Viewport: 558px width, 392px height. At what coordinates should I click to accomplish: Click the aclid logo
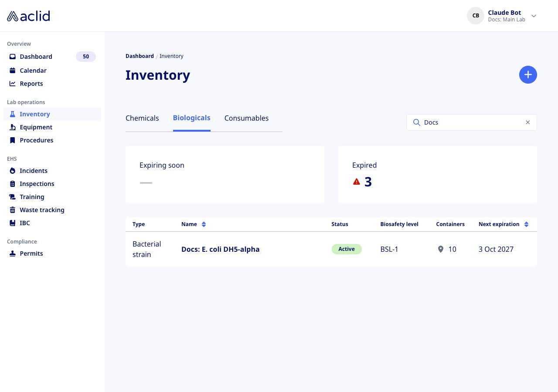[x=28, y=16]
